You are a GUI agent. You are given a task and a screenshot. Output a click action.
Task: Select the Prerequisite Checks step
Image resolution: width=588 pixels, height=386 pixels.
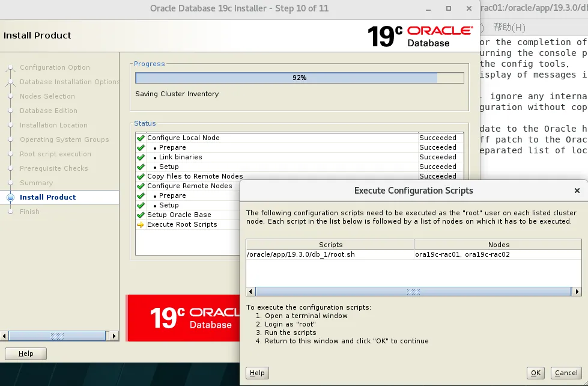point(53,168)
